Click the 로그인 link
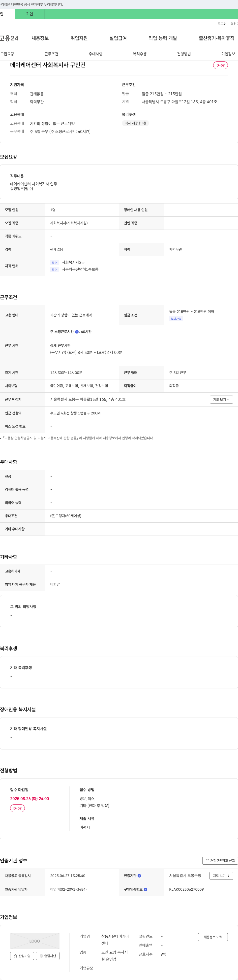This screenshot has height=980, width=238. [x=222, y=24]
